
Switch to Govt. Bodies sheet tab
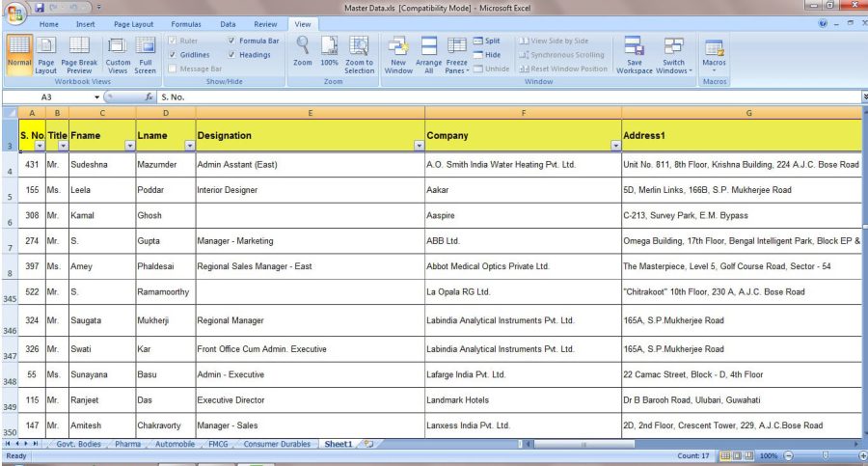pyautogui.click(x=79, y=444)
